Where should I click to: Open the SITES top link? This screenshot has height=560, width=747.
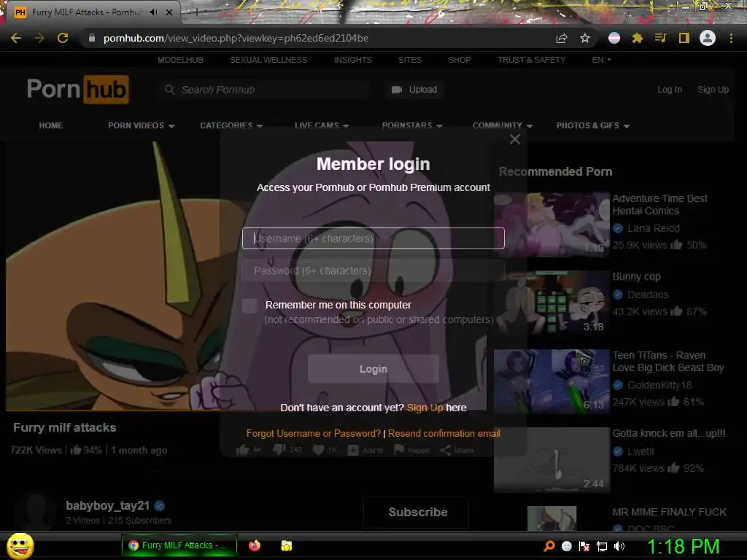pos(410,60)
